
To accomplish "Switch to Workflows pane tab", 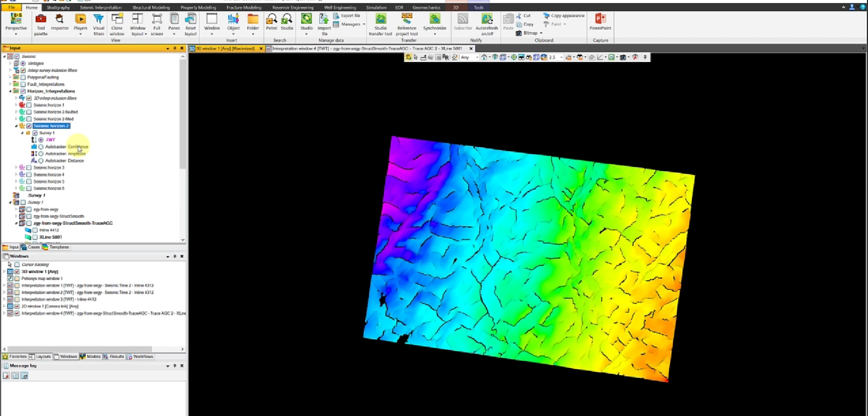I will coord(140,357).
